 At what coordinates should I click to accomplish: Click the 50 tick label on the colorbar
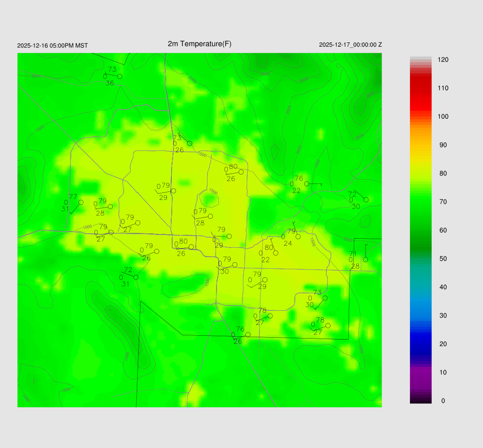442,259
